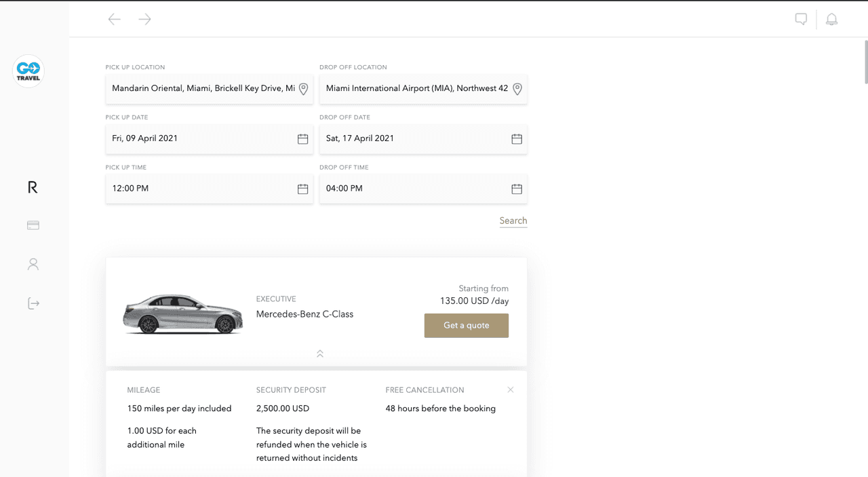Click the page vertical scrollbar
This screenshot has height=477, width=868.
pyautogui.click(x=865, y=62)
